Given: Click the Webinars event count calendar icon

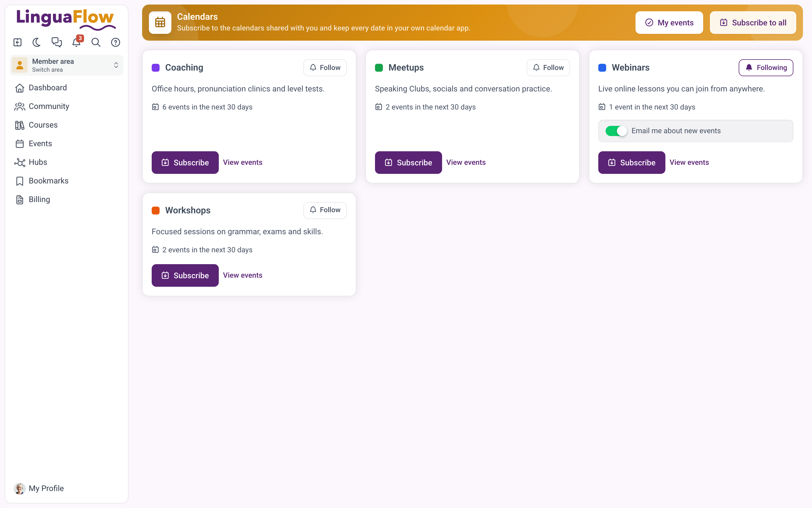Looking at the screenshot, I should tap(602, 107).
